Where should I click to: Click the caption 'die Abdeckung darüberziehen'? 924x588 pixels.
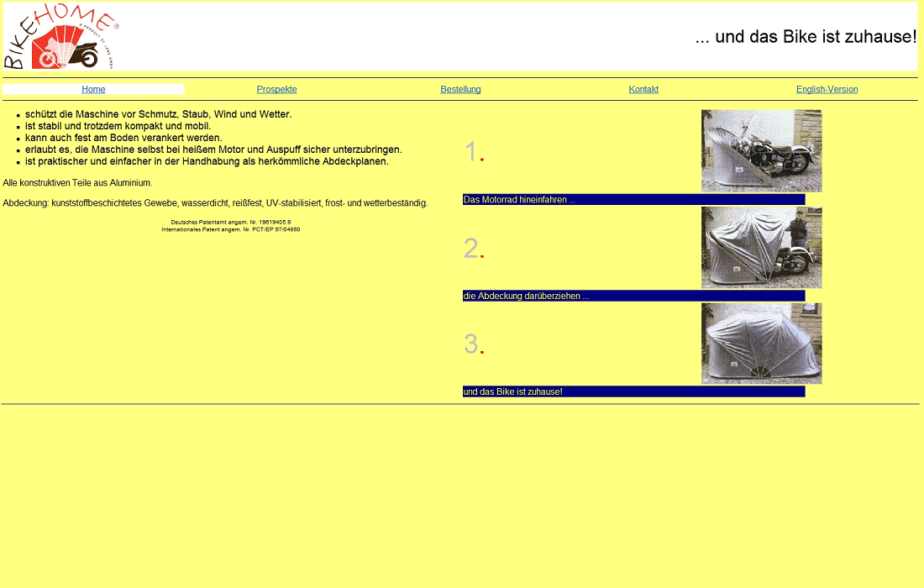coord(525,295)
